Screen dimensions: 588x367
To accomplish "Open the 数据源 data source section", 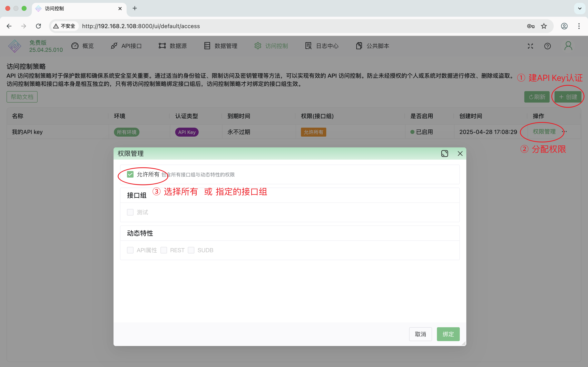I will pos(173,46).
